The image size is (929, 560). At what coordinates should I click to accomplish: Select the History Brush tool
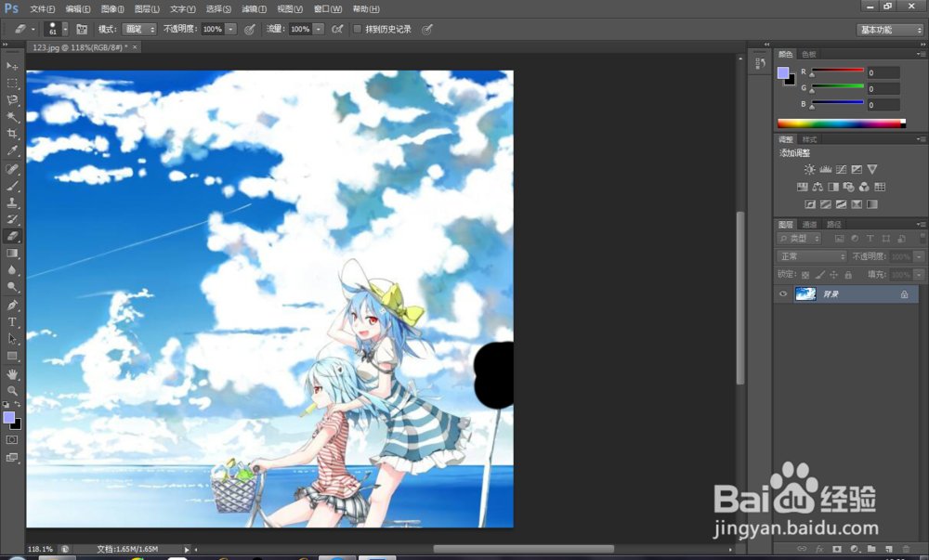click(12, 219)
